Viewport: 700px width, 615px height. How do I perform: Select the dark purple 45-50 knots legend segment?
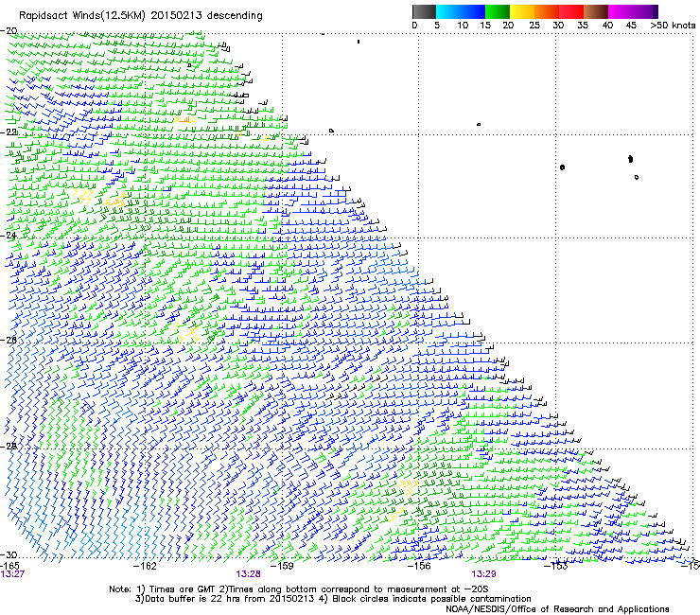645,12
